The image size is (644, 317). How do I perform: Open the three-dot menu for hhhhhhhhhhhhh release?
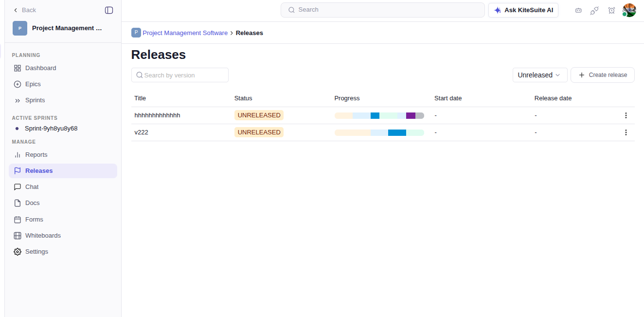[x=626, y=115]
